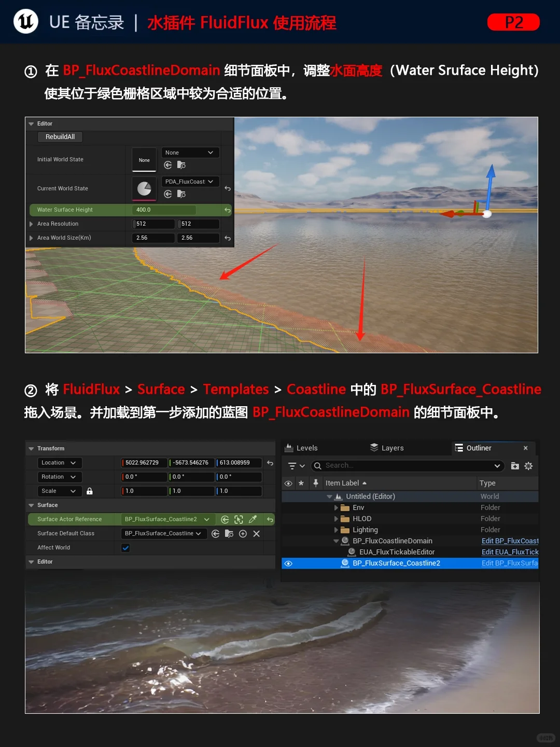
Task: Open the PDA_FluxCoast asset dropdown
Action: (190, 182)
